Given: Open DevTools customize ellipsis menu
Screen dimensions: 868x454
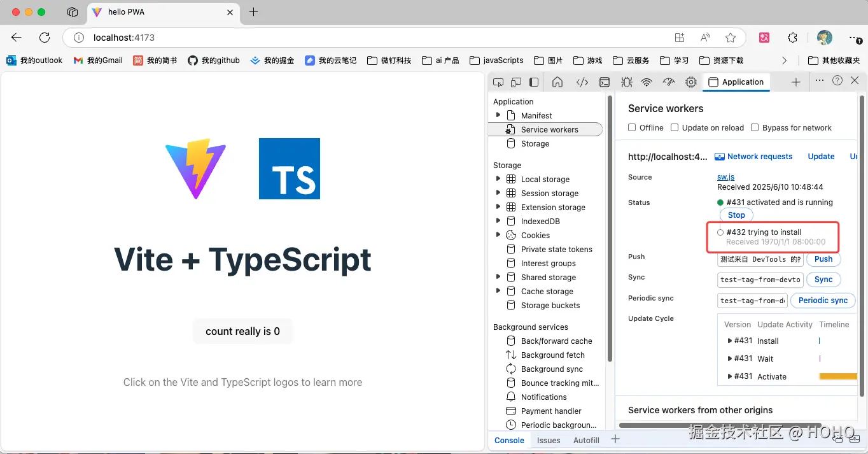Looking at the screenshot, I should [820, 81].
